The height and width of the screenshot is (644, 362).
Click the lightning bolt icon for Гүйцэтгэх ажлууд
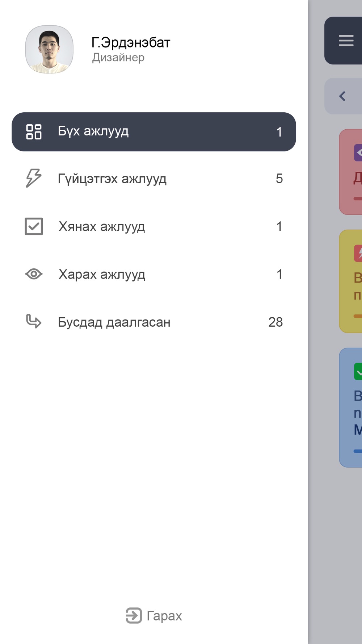(x=34, y=178)
